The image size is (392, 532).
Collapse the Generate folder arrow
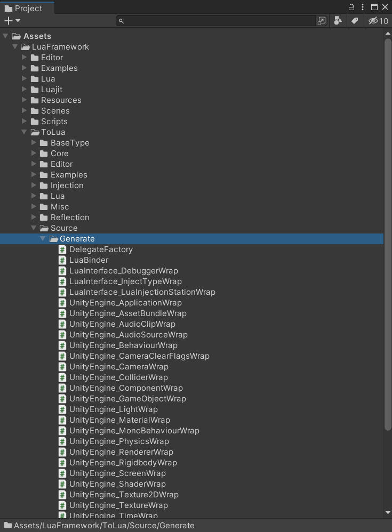coord(43,238)
